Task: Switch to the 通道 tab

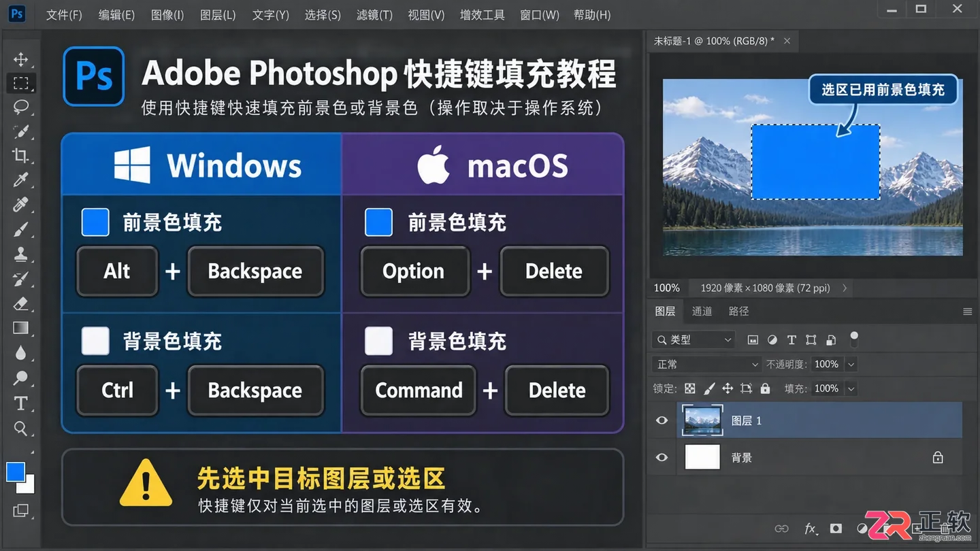Action: pos(702,311)
